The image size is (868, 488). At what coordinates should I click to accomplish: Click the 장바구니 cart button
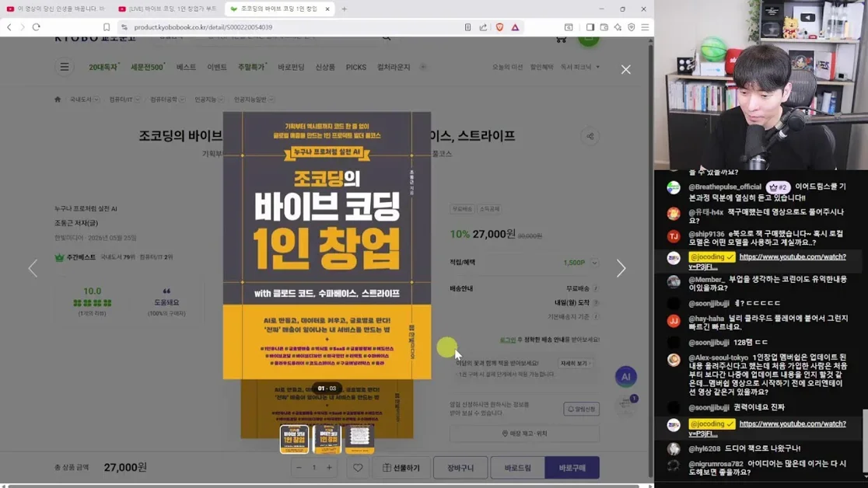pyautogui.click(x=460, y=468)
